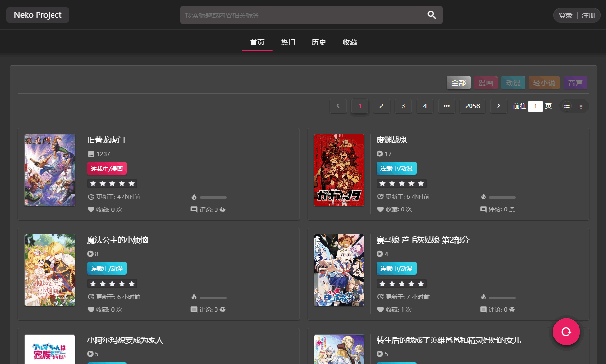Click flame popularity icon on 旧著龙虎门

(x=194, y=197)
